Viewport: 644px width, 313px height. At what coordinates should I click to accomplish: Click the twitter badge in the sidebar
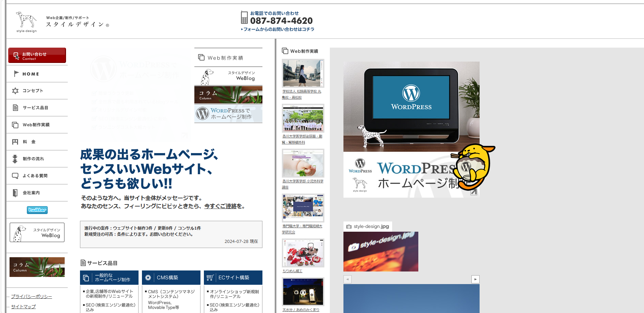[x=37, y=210]
